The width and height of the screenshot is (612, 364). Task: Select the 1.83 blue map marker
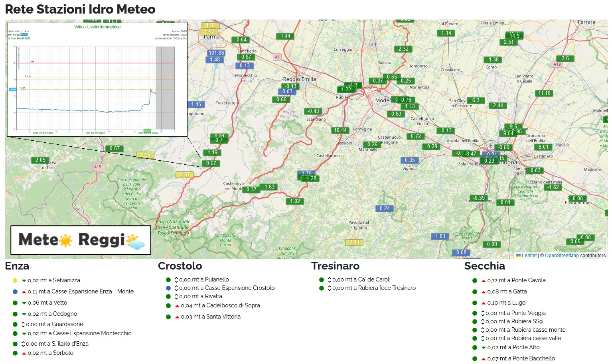(x=440, y=236)
